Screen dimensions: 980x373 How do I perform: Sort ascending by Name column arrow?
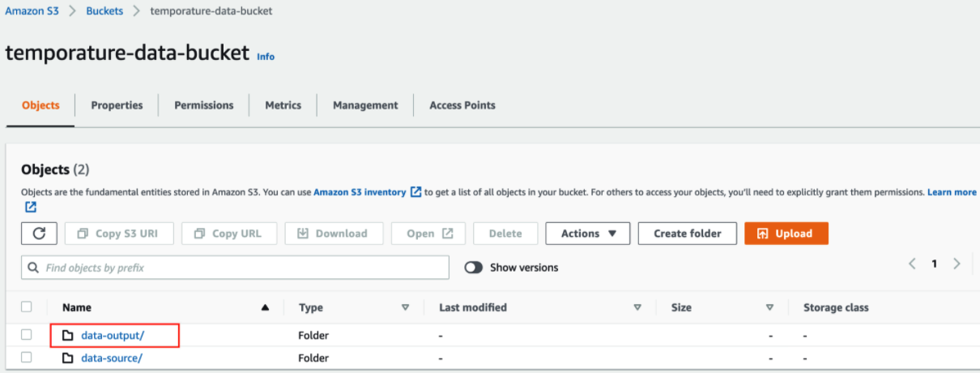[x=265, y=308]
